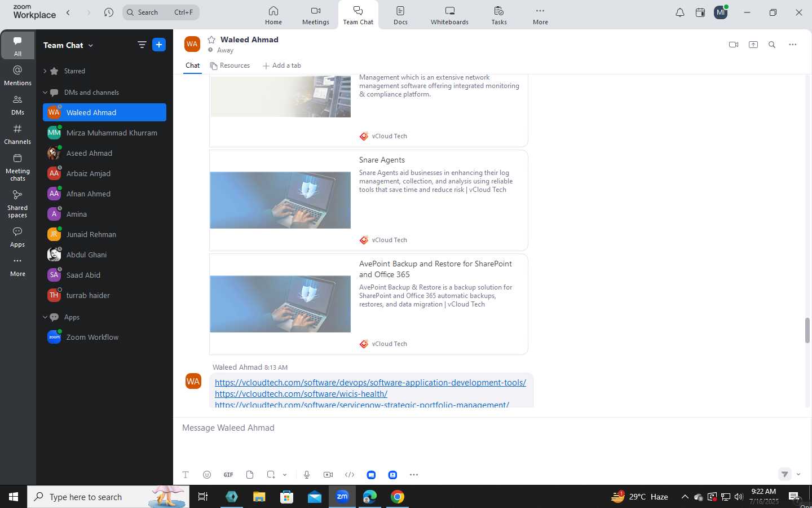
Task: Expand the screenshot options dropdown arrow
Action: [285, 475]
